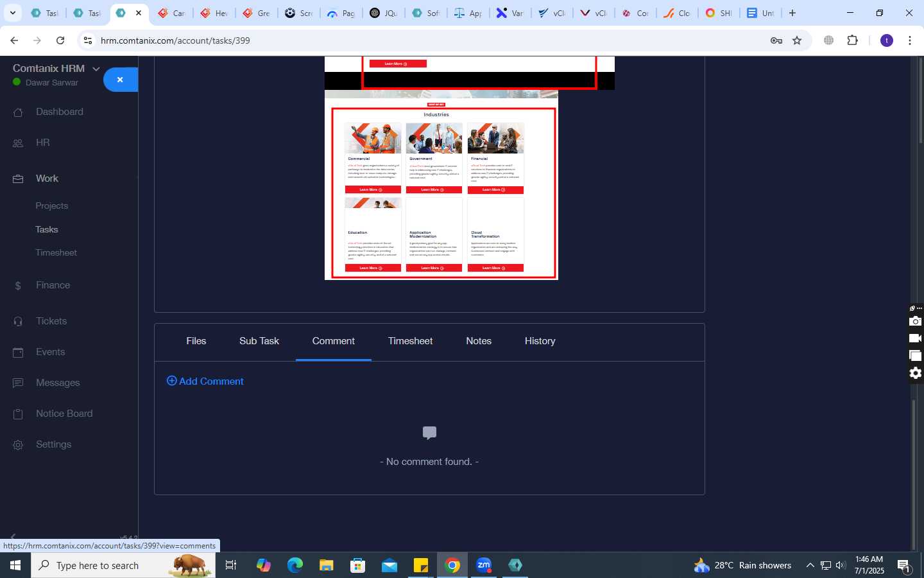Screen dimensions: 924x578
Task: Open the Industries screenshot thumbnail
Action: click(441, 185)
